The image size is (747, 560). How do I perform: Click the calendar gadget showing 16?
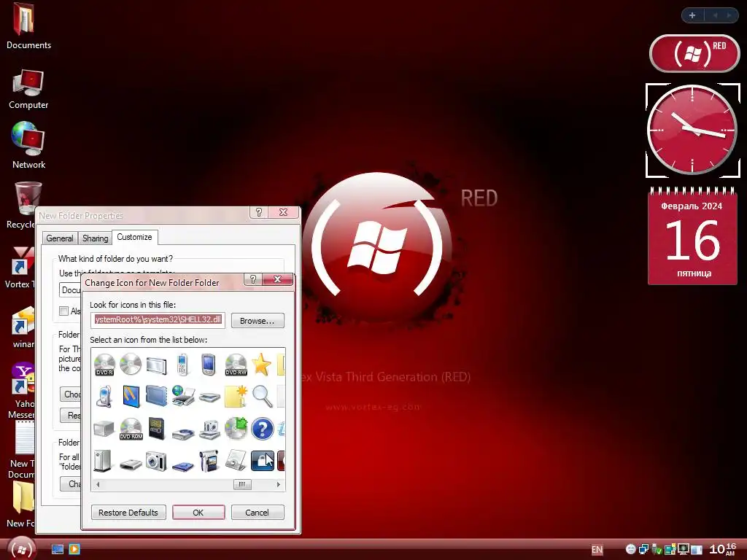click(692, 237)
